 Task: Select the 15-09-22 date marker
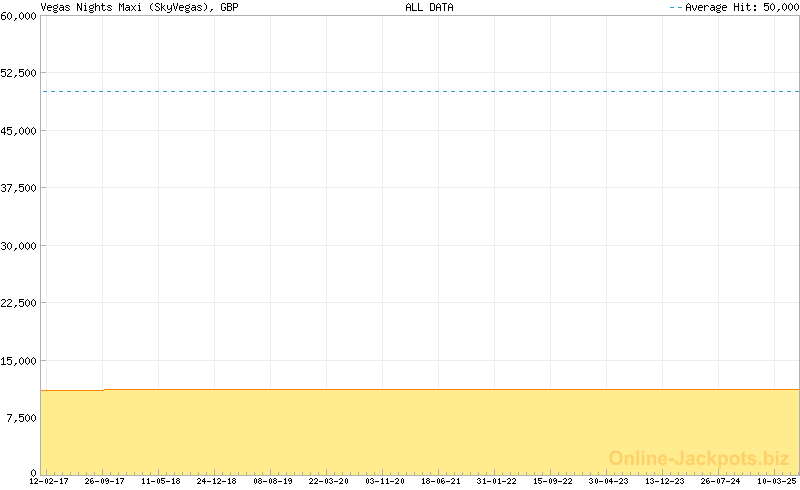(553, 481)
